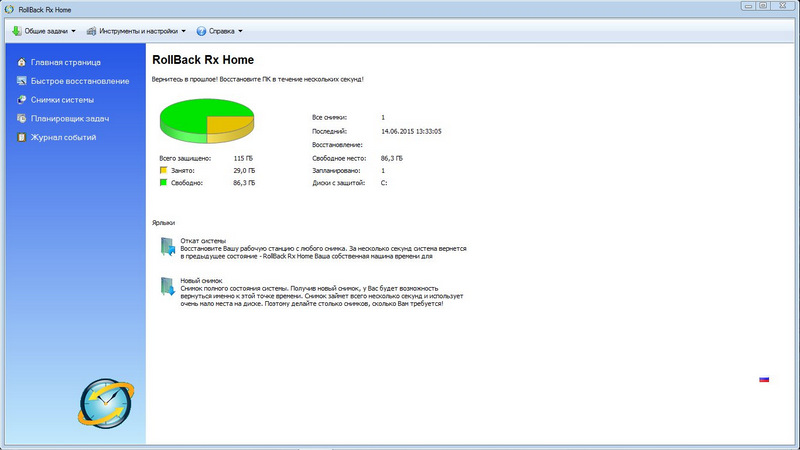The image size is (800, 450).
Task: Click the Диски с защитой value C:
Action: (x=384, y=183)
